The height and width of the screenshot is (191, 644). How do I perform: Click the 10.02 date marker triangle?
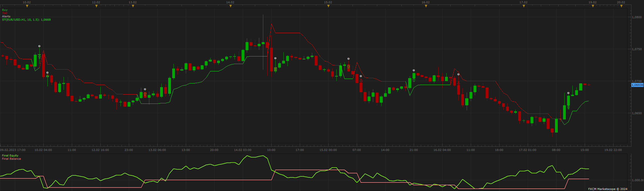click(x=27, y=6)
